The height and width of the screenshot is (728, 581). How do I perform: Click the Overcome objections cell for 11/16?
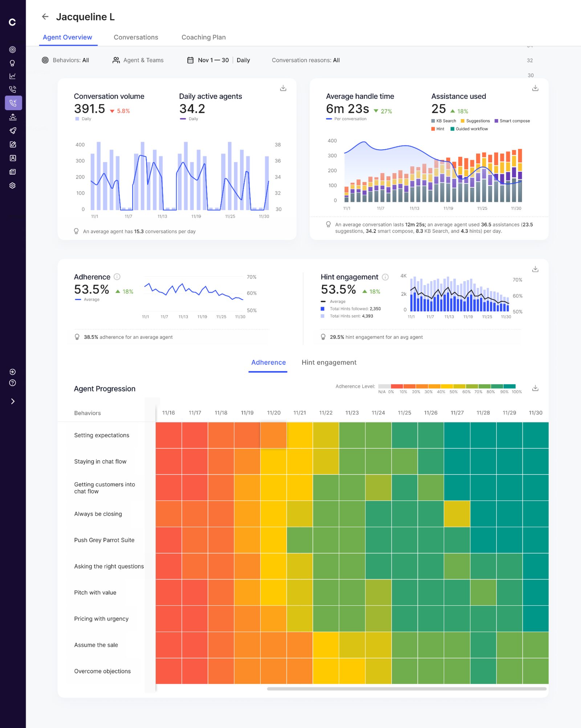(168, 671)
